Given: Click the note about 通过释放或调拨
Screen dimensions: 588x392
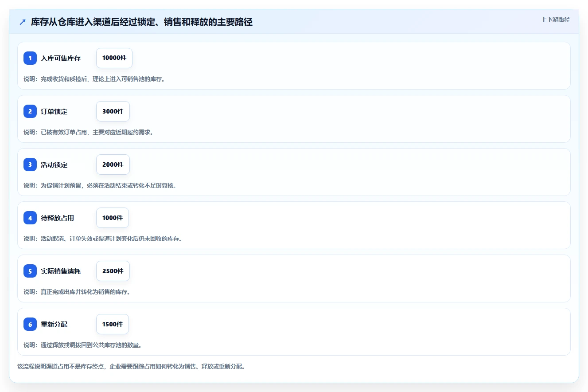Looking at the screenshot, I should 82,345.
